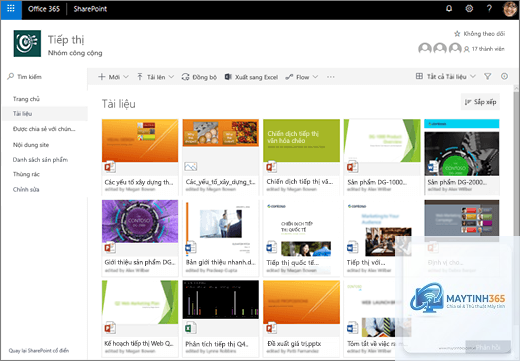Select Tài liệu in left navigation
Viewport: 520px width, 361px height.
[45, 114]
